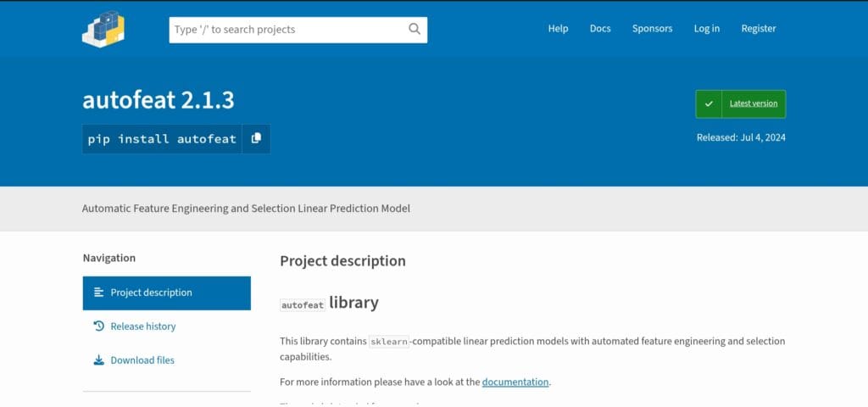Image resolution: width=868 pixels, height=407 pixels.
Task: Follow the documentation hyperlink
Action: (515, 382)
